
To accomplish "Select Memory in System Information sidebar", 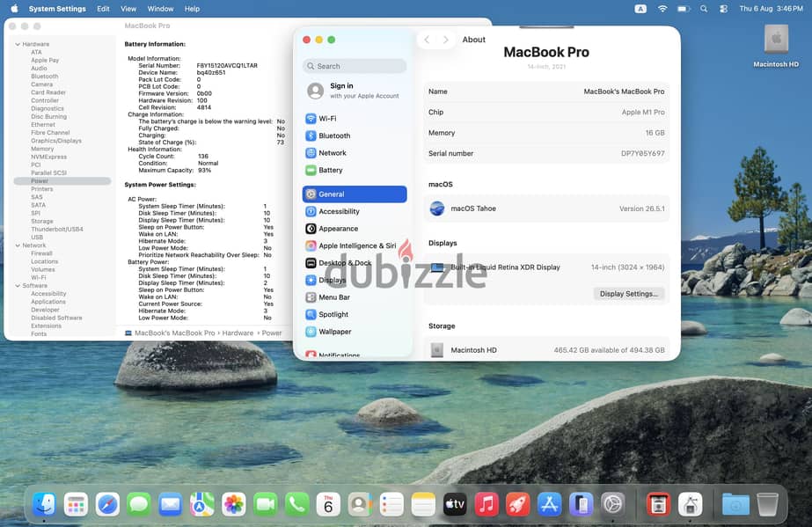I will point(42,149).
